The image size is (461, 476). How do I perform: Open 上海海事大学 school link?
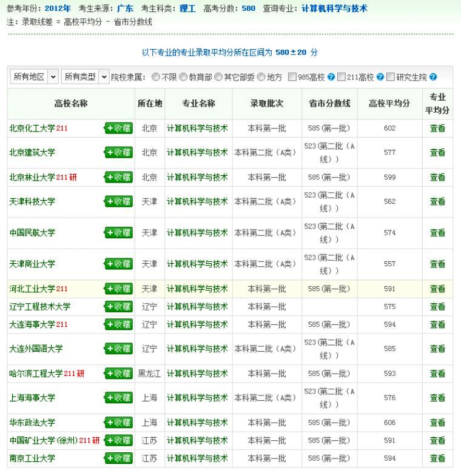(x=32, y=397)
